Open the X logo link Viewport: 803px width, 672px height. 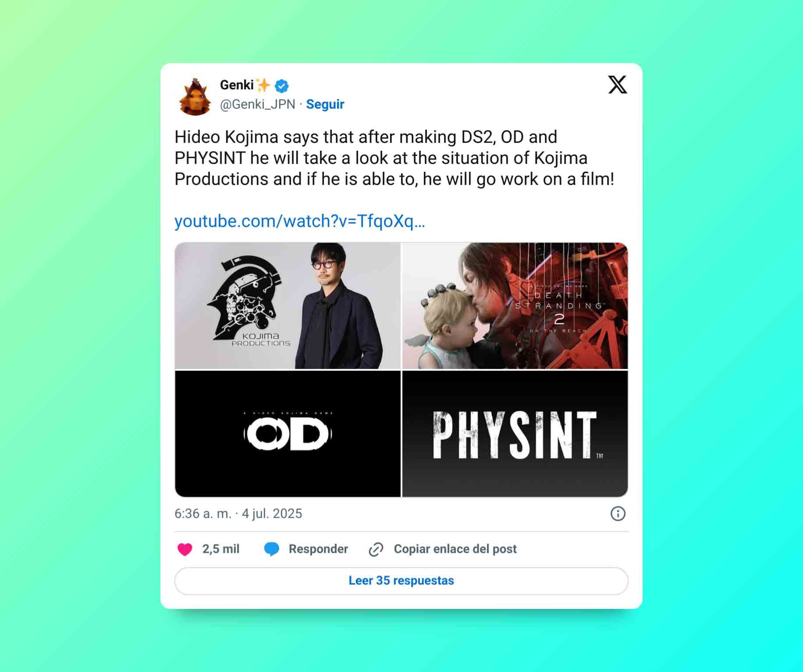coord(618,85)
